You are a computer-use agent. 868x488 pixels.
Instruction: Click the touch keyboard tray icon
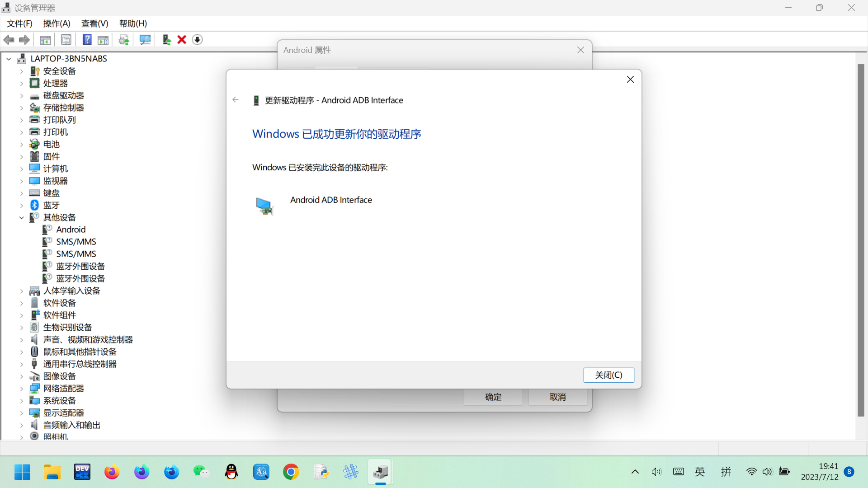point(679,472)
